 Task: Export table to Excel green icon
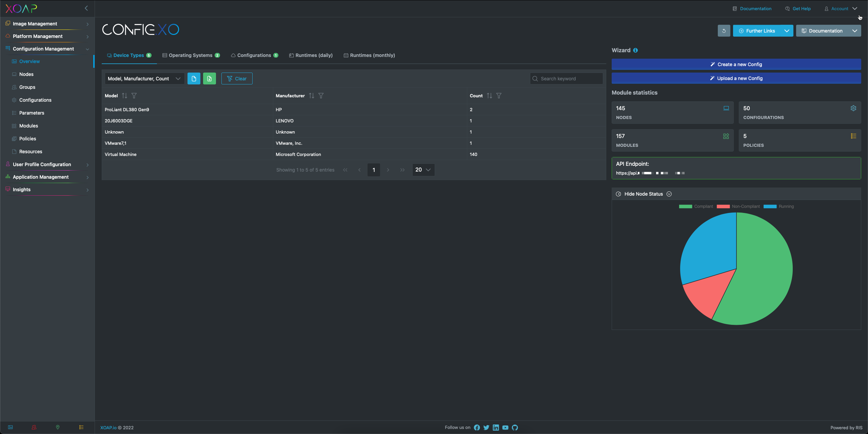tap(210, 79)
